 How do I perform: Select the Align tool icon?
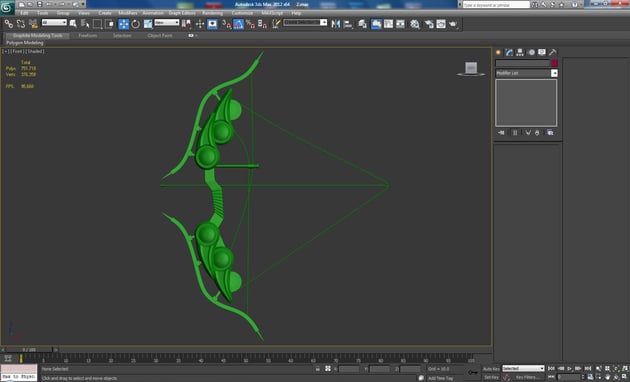348,24
